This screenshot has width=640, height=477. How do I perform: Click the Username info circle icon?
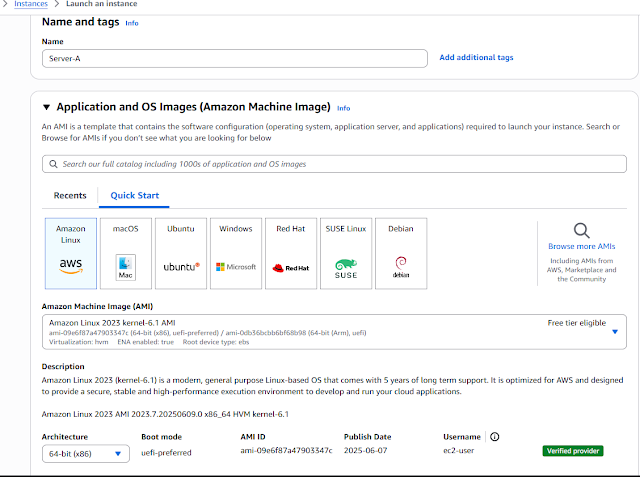coord(495,437)
